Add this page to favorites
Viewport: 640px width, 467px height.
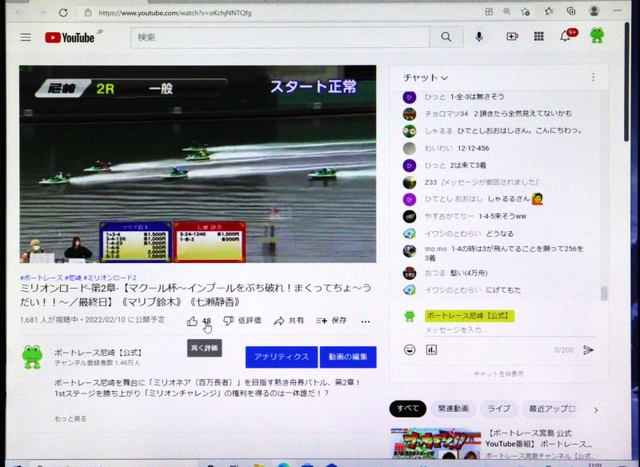point(525,12)
